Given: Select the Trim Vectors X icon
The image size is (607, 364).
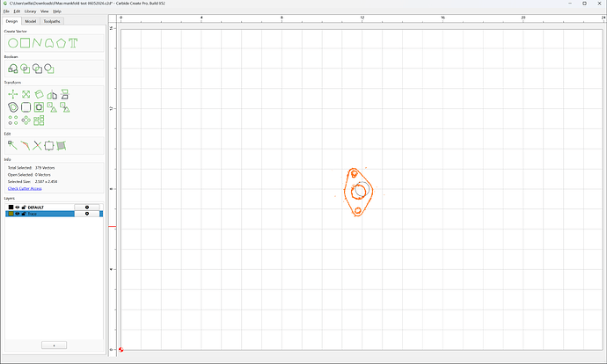Looking at the screenshot, I should click(37, 145).
